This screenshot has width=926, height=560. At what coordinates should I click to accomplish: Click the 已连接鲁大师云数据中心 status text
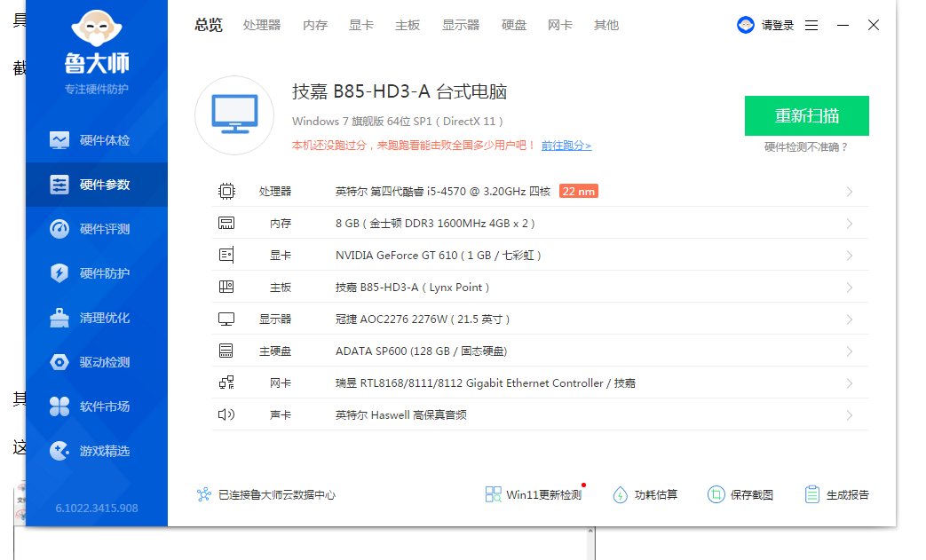(x=277, y=494)
